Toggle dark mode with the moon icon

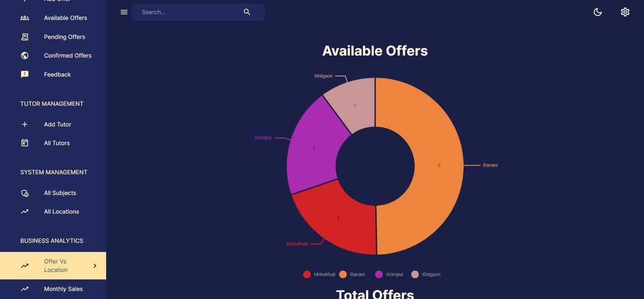pos(598,12)
